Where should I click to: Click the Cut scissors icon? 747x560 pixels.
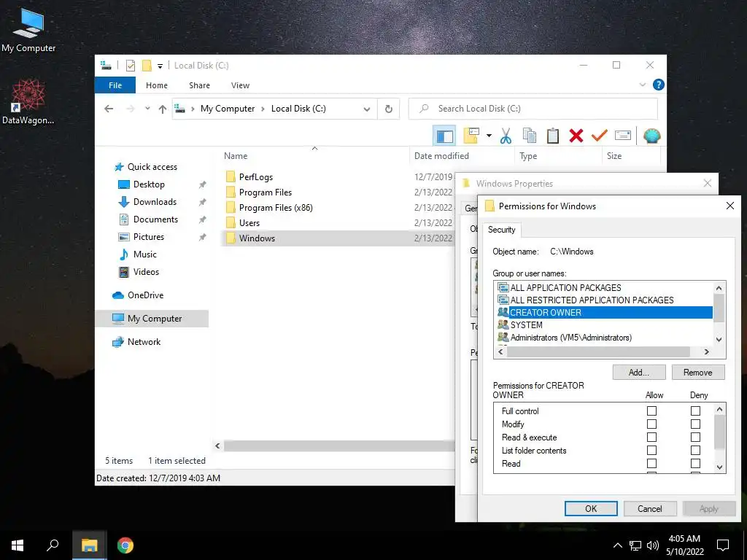(506, 136)
